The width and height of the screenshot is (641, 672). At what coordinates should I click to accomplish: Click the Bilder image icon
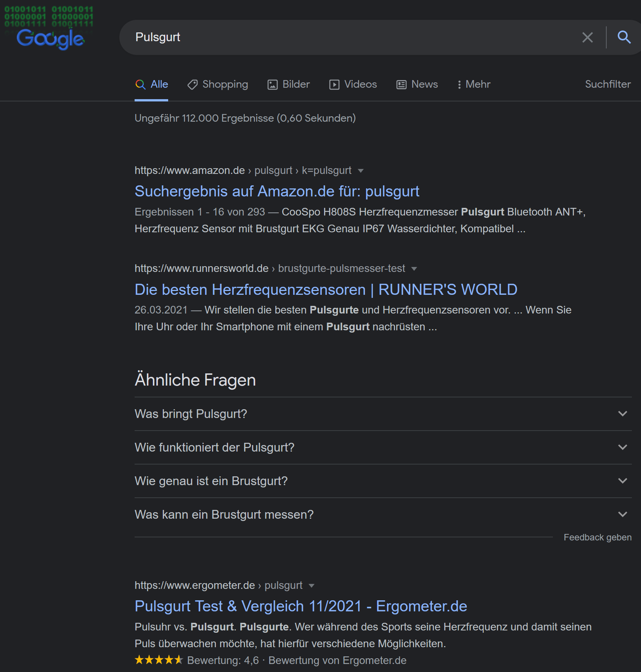(x=272, y=84)
